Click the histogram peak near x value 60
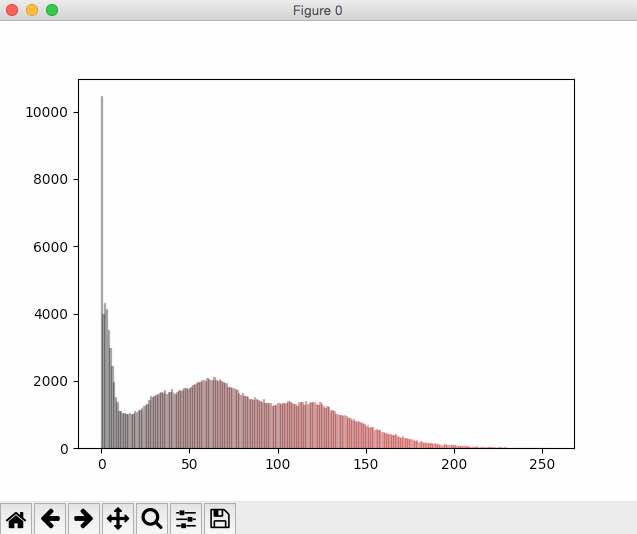Viewport: 637px width, 534px height. [214, 412]
